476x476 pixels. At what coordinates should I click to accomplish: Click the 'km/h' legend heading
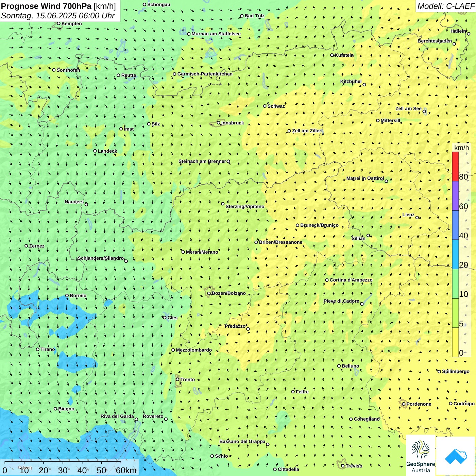[461, 148]
